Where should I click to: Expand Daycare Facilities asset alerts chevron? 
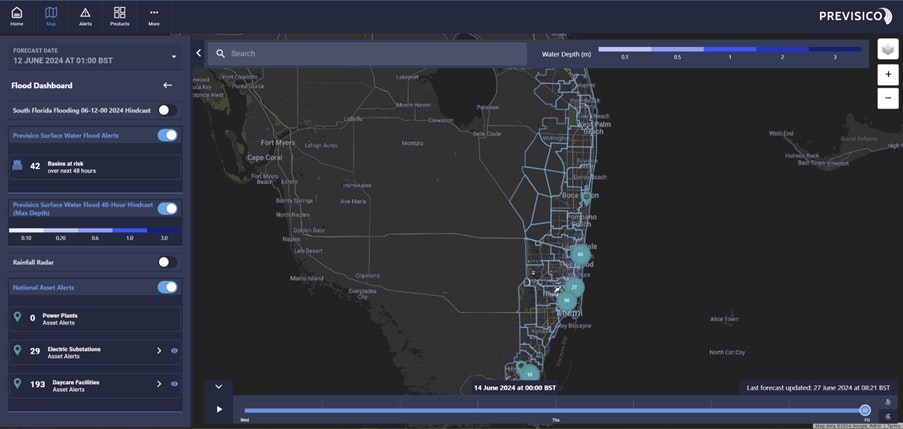159,384
